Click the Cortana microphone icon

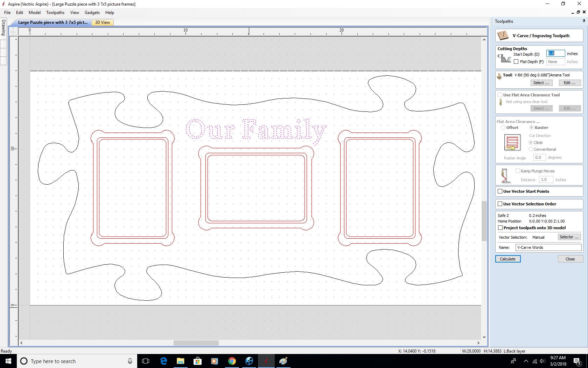[130, 361]
